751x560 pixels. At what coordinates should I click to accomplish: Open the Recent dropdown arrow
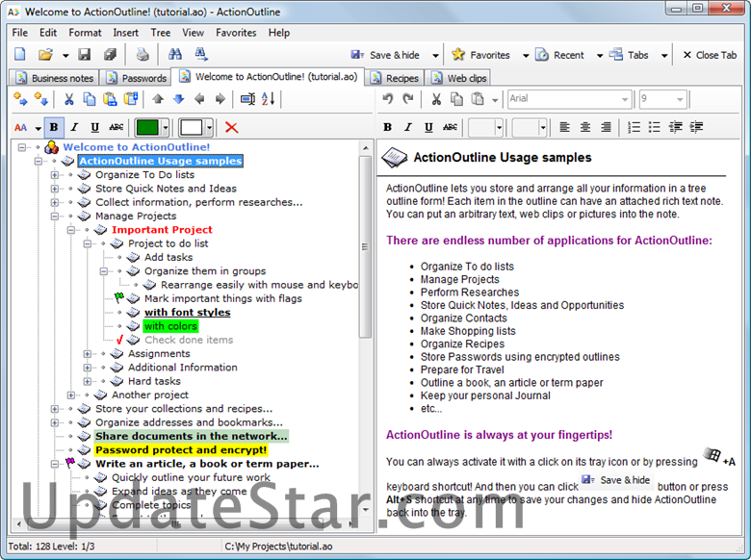(x=600, y=56)
